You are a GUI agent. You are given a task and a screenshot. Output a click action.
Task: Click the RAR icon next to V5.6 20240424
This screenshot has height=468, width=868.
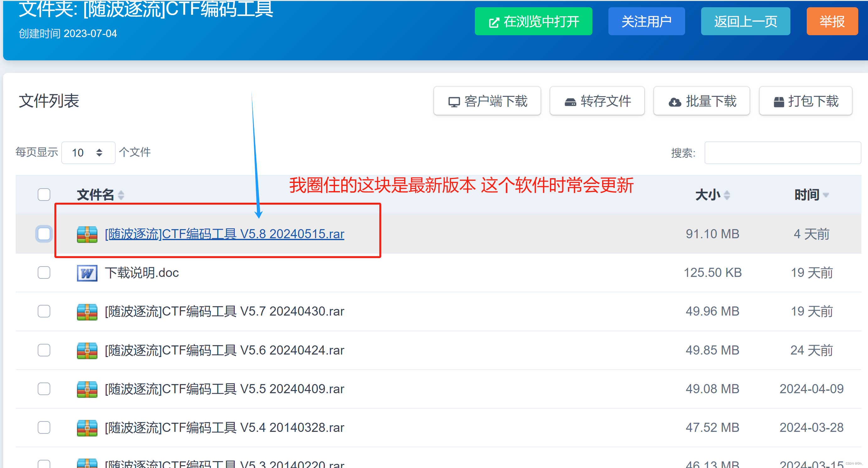pos(87,350)
